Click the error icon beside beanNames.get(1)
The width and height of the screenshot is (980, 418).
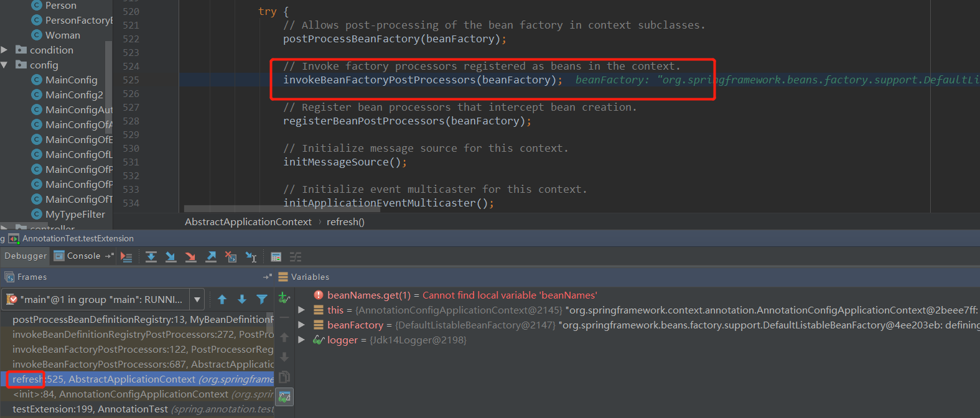(x=319, y=295)
